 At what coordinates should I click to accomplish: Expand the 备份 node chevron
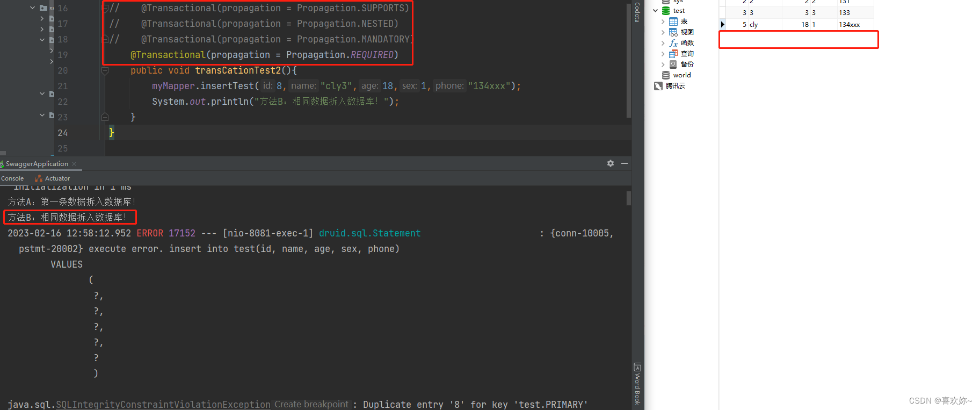tap(663, 64)
